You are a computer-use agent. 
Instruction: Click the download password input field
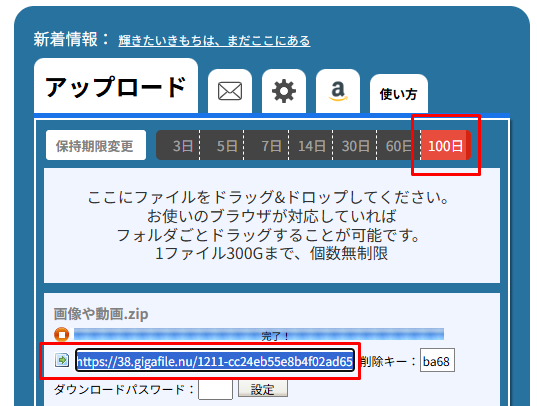pos(215,390)
